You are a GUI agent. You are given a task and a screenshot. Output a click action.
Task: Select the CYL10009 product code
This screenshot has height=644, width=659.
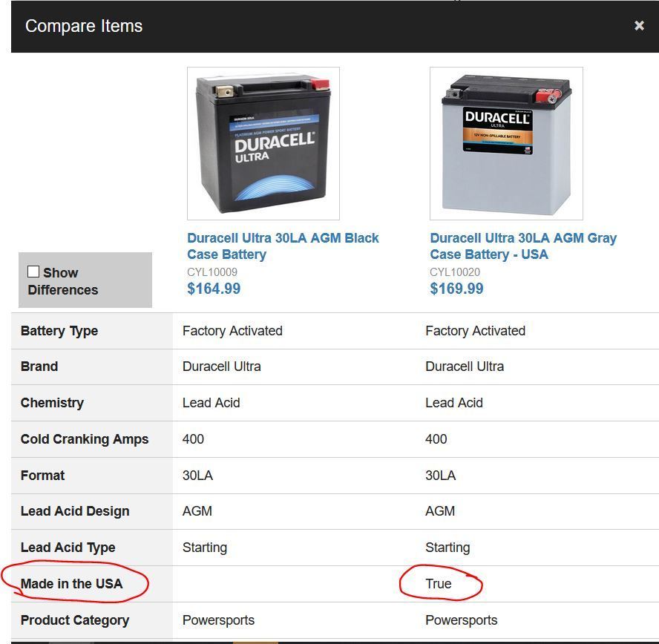[212, 272]
